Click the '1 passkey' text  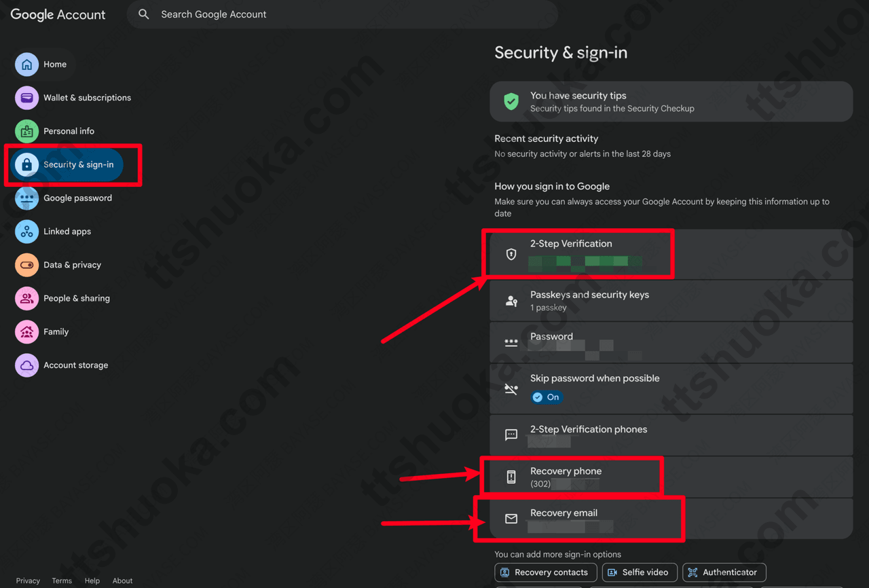pyautogui.click(x=549, y=308)
